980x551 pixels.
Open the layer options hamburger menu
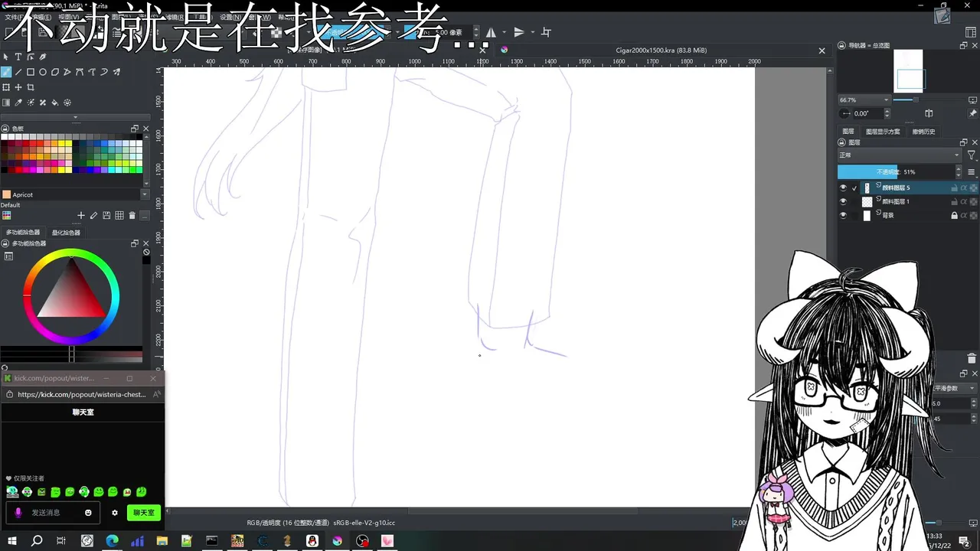pos(972,172)
